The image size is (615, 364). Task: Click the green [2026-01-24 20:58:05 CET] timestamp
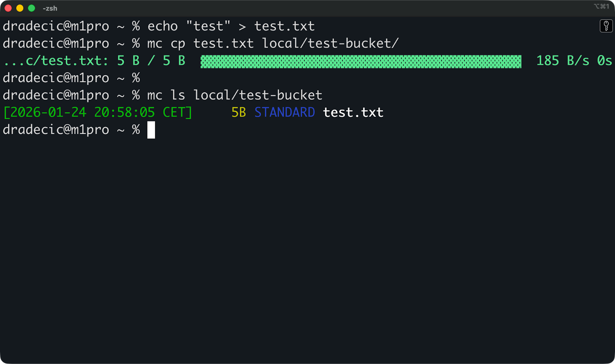click(x=97, y=112)
